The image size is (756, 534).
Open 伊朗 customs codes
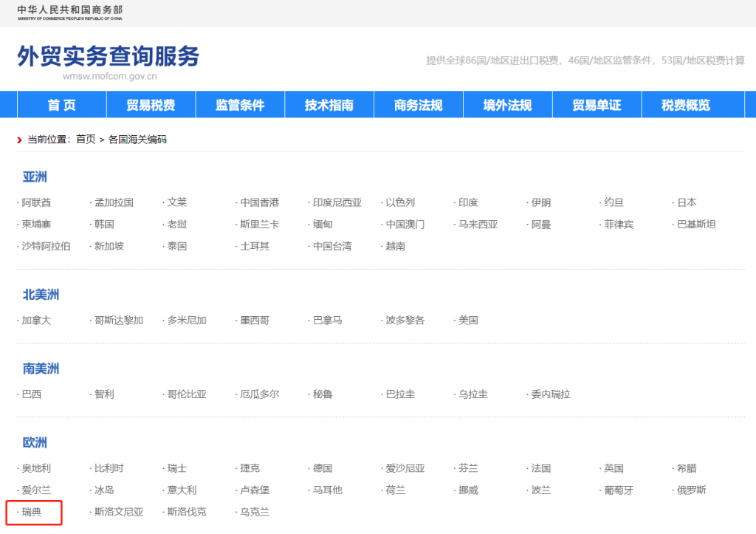tap(541, 202)
